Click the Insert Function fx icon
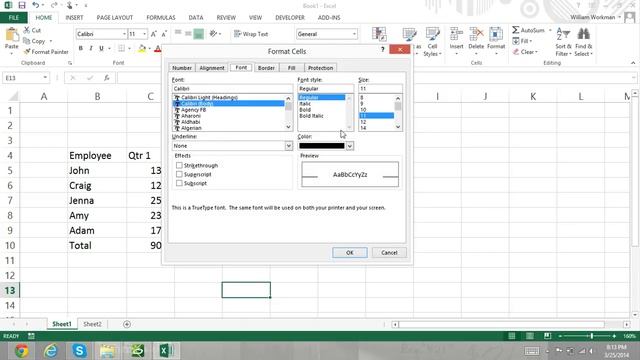 coord(107,78)
